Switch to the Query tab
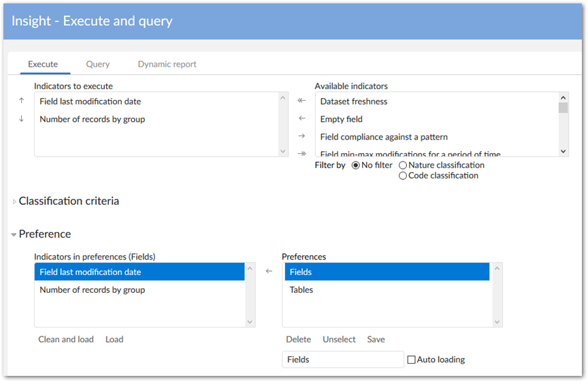This screenshot has height=382, width=588. [x=97, y=64]
